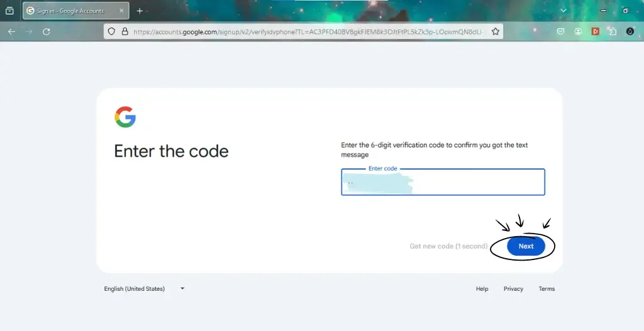Open the Privacy link
This screenshot has width=644, height=331.
(x=513, y=289)
